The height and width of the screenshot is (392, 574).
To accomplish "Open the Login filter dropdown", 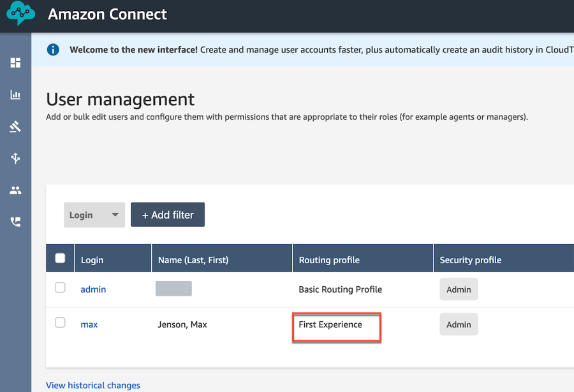I will click(94, 215).
